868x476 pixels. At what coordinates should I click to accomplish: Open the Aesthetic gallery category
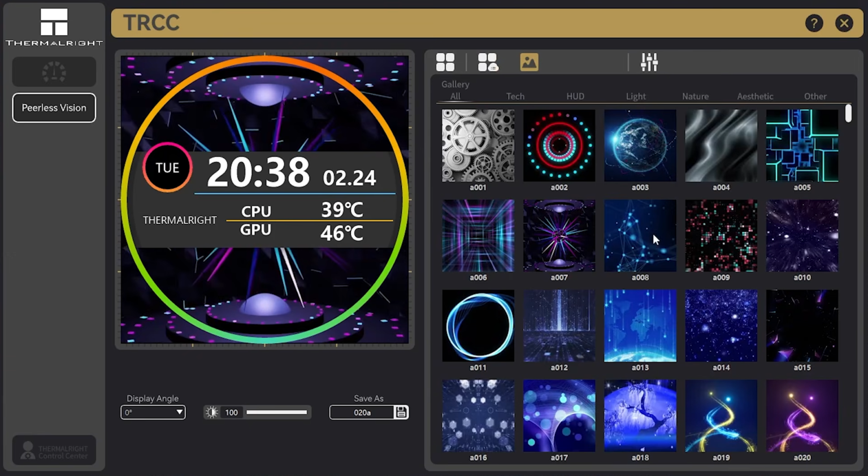pyautogui.click(x=755, y=96)
